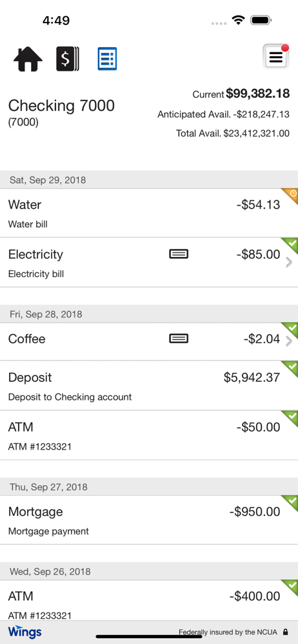Open the Water bill transaction
The width and height of the screenshot is (298, 644).
click(x=149, y=213)
